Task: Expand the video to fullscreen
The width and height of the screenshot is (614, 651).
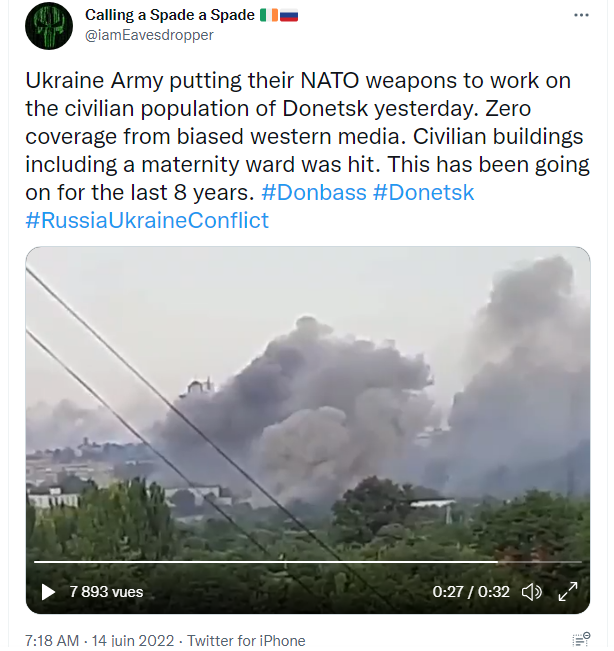Action: click(x=568, y=592)
